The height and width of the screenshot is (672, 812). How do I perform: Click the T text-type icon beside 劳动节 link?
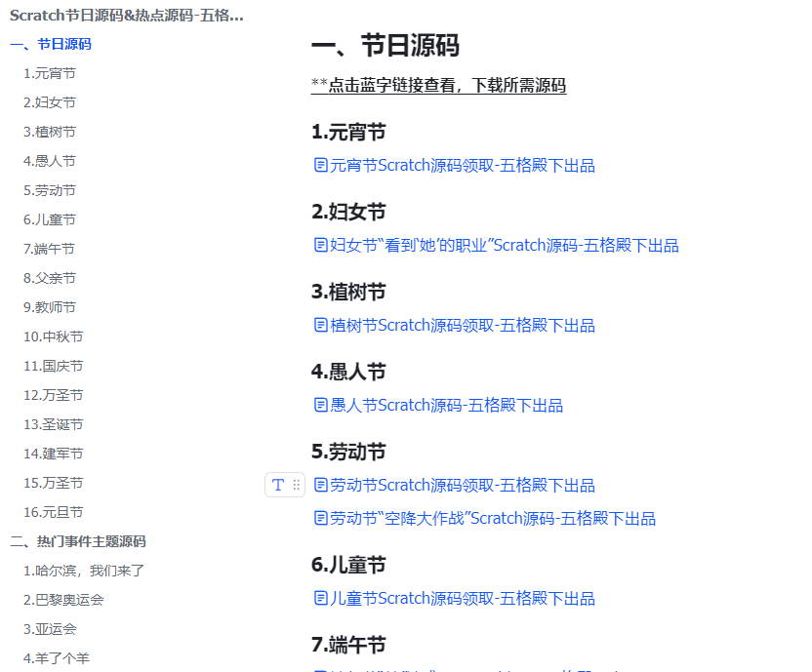point(278,485)
